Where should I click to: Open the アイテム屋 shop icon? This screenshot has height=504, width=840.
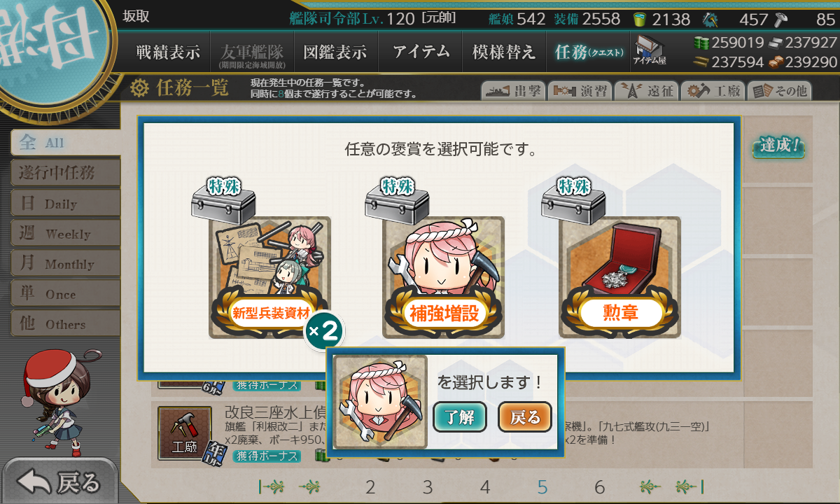[x=650, y=50]
